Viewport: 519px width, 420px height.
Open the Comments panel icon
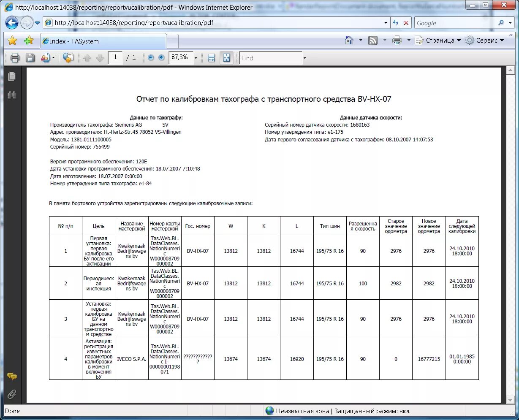coord(12,377)
